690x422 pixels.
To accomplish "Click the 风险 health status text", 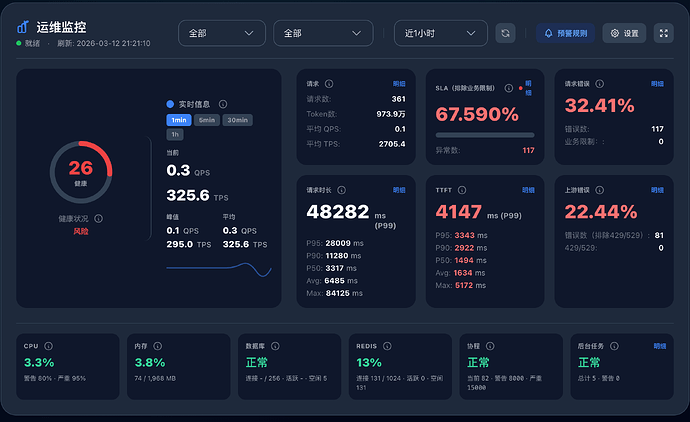I will pos(81,231).
